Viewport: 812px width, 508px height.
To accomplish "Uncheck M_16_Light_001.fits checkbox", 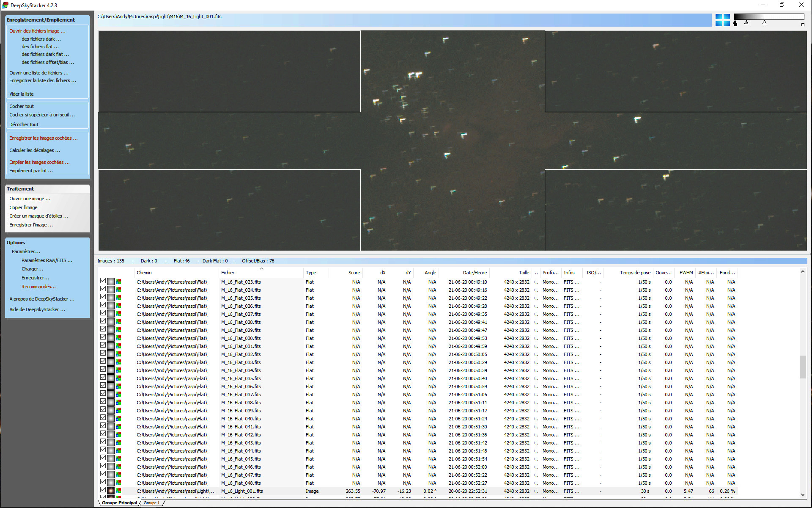I will [x=103, y=490].
